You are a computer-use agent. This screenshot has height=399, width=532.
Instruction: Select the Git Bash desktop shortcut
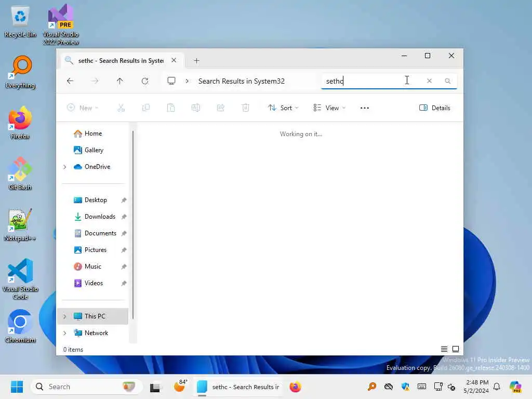(x=20, y=174)
